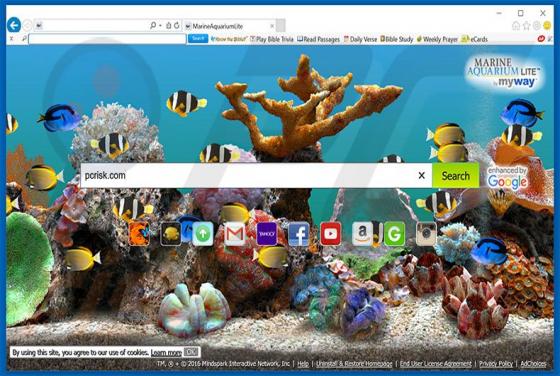
Task: Click the red round icon on toolbar
Action: pos(541,39)
